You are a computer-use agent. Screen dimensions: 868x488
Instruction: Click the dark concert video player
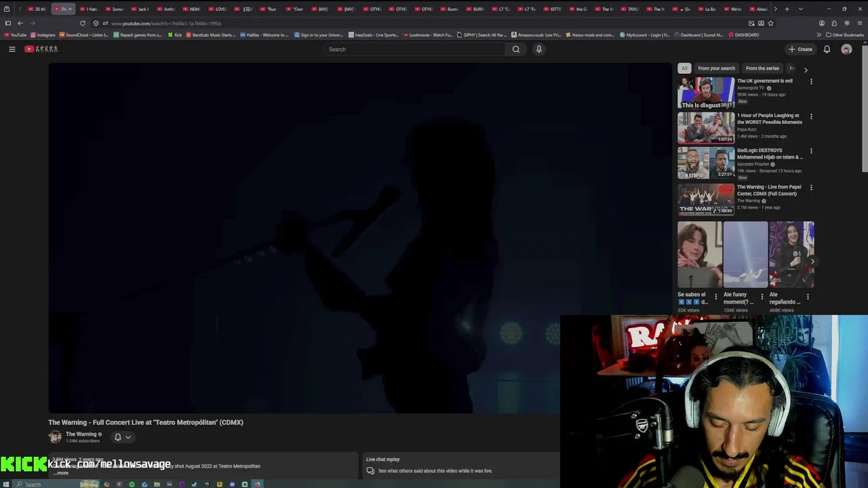[x=360, y=238]
